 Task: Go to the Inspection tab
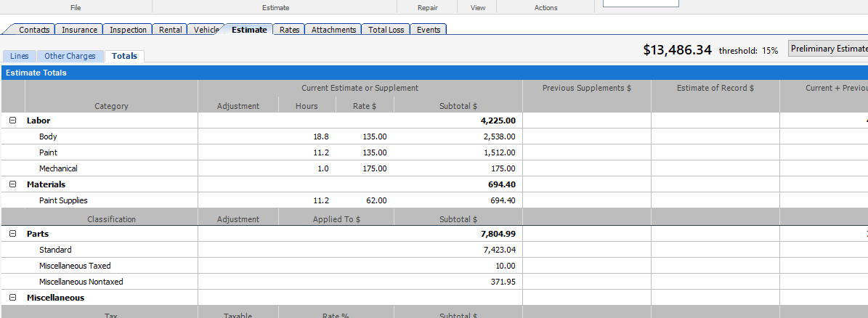128,30
